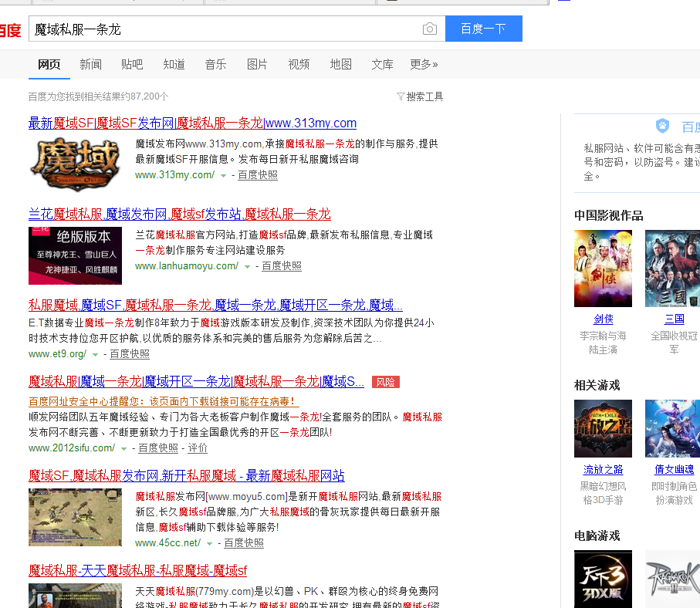Click the 搜索工具 filter icon

[401, 96]
